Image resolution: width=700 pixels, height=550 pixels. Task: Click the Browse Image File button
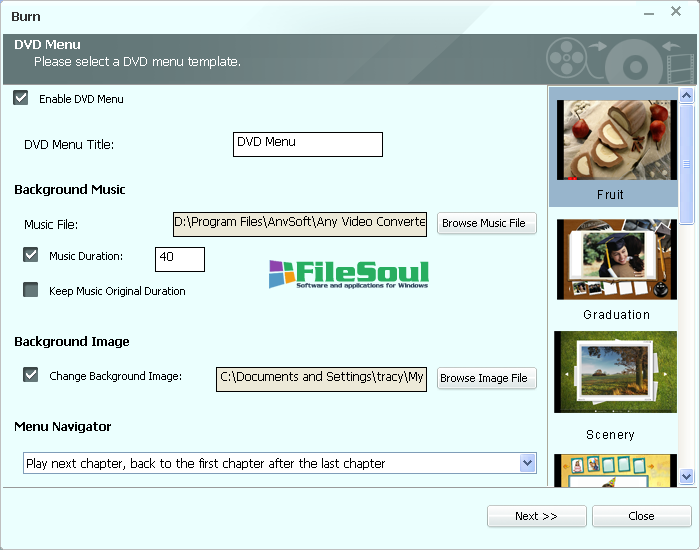point(484,378)
